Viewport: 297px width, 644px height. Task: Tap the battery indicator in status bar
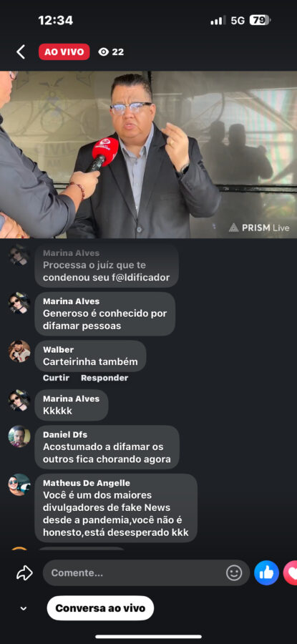pos(260,20)
